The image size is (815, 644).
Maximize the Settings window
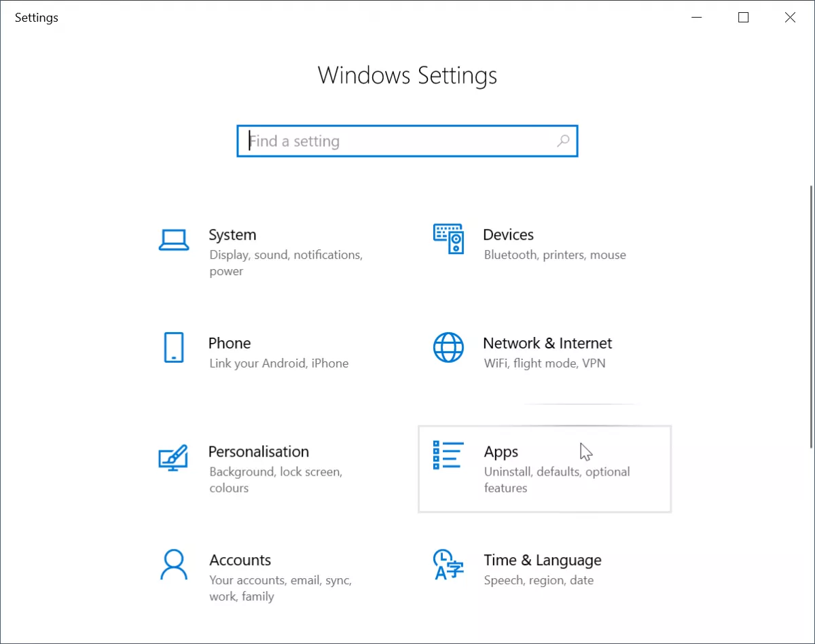[744, 18]
